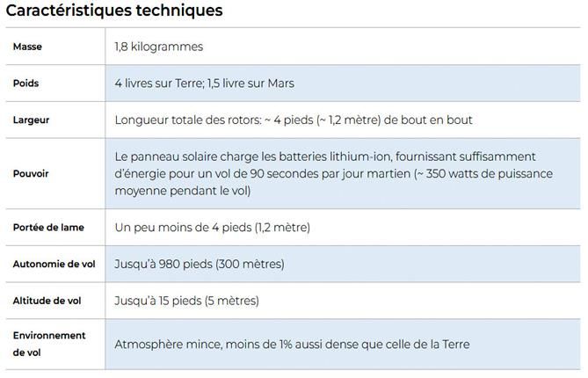Viewport: 588px width, 378px height.
Task: Click the 'Caractéristiques techniques' heading
Action: 114,11
